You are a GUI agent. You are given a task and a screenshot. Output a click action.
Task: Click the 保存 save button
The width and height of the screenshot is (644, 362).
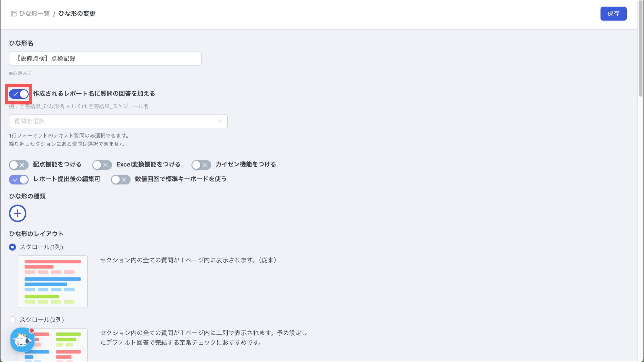pyautogui.click(x=613, y=14)
